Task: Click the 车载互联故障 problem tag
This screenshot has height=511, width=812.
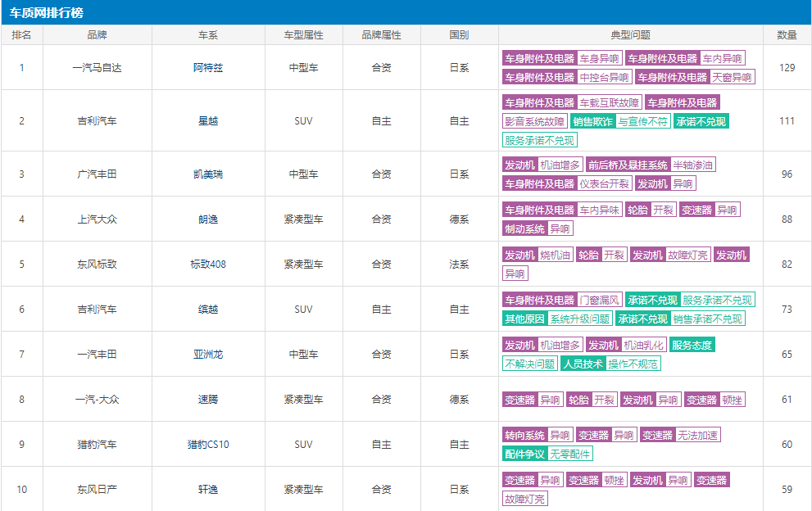Action: 609,103
